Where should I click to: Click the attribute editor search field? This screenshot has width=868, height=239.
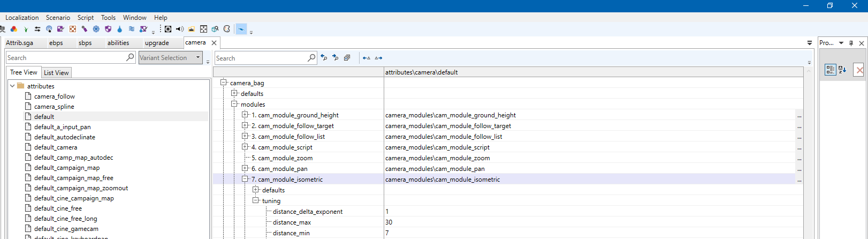point(260,58)
